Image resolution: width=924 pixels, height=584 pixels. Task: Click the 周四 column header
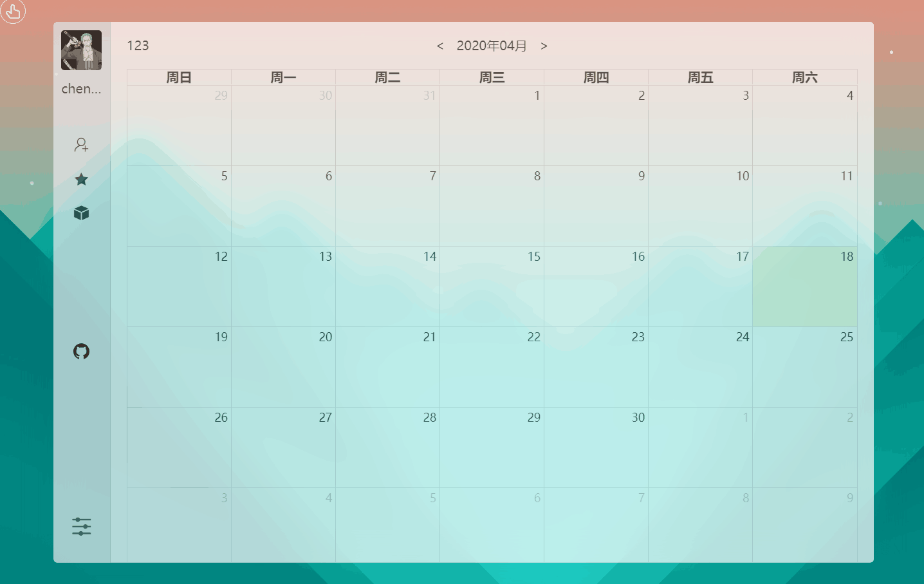pos(596,77)
